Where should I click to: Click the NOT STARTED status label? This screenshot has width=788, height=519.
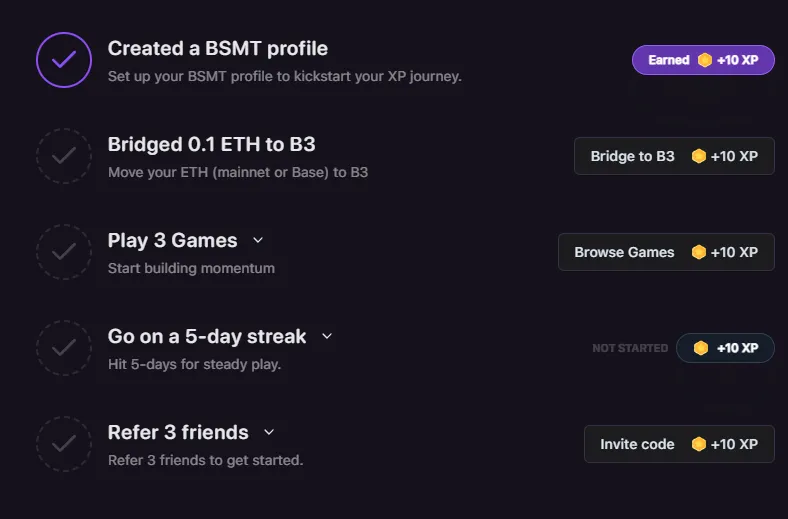click(630, 348)
